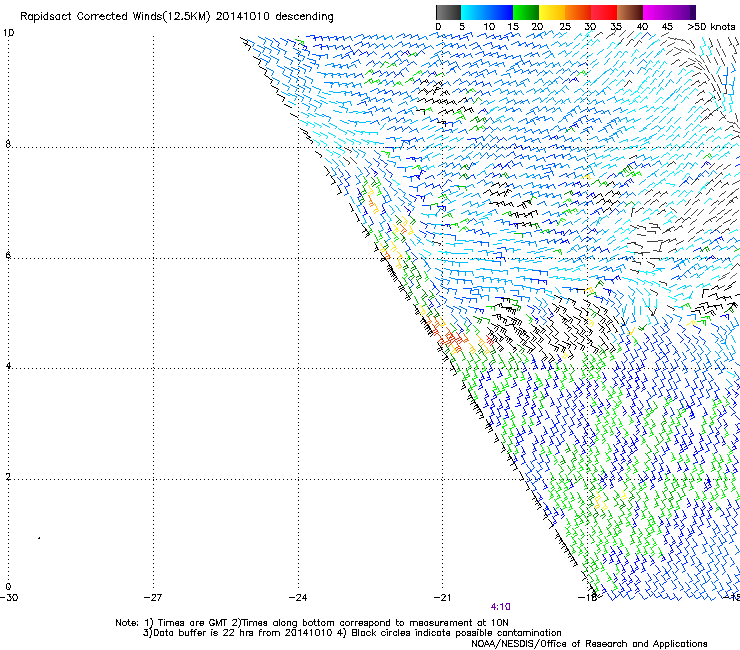Image resolution: width=740 pixels, height=650 pixels.
Task: Click the longitude '-30' label on bottom axis
Action: (9, 598)
